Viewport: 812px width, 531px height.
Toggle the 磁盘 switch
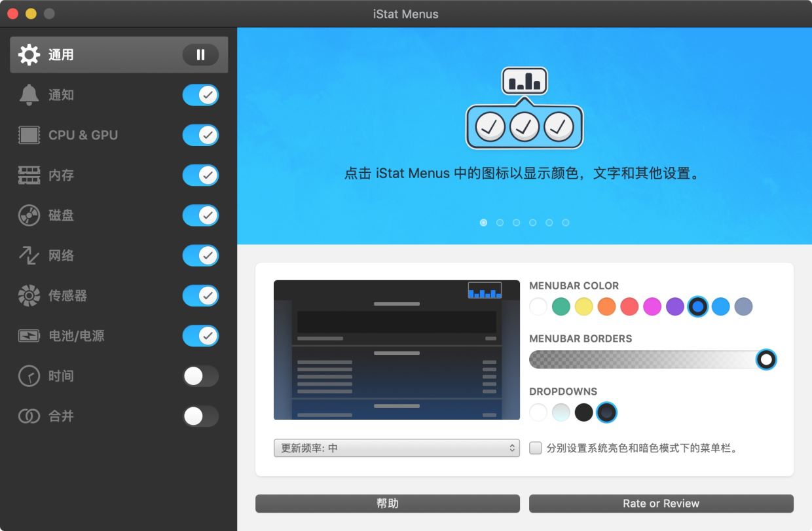pyautogui.click(x=200, y=215)
